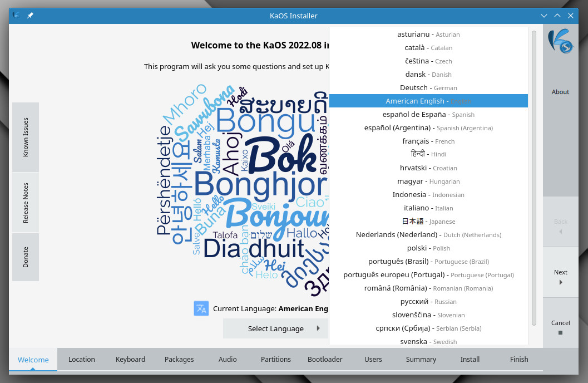588x383 pixels.
Task: Choose magyar - Hungarian language
Action: point(428,181)
